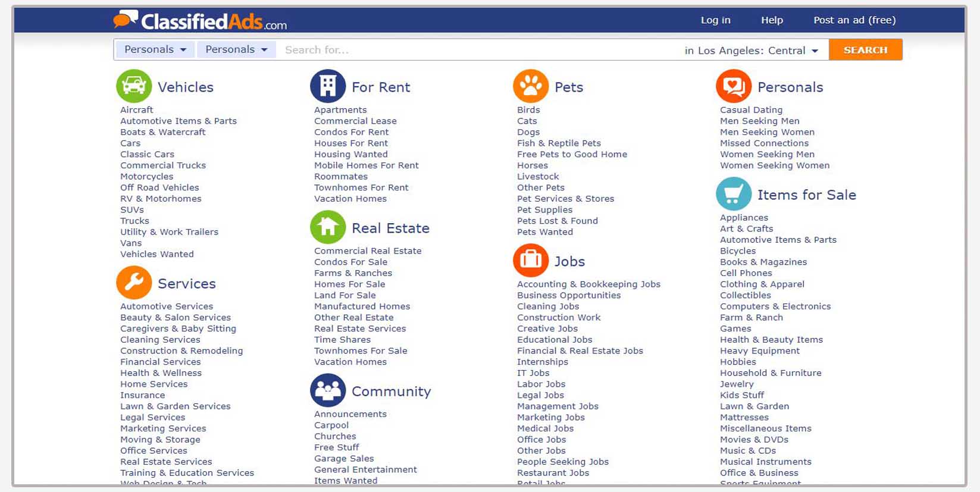Select Roommates link
Image resolution: width=980 pixels, height=492 pixels.
(x=341, y=177)
